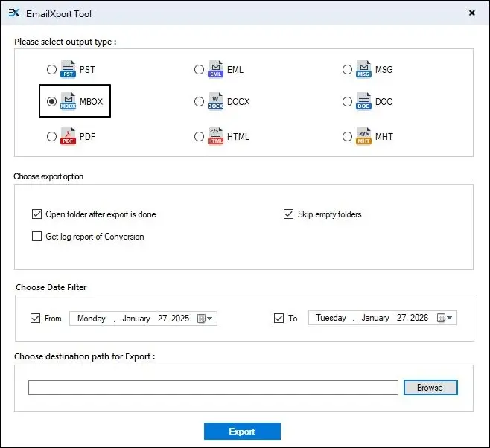Select the MHT radio button
Screen dimensions: 490x448
(347, 136)
